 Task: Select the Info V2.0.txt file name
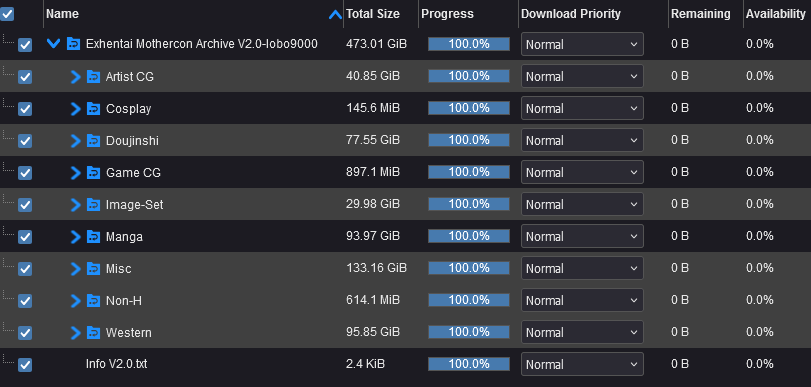116,364
